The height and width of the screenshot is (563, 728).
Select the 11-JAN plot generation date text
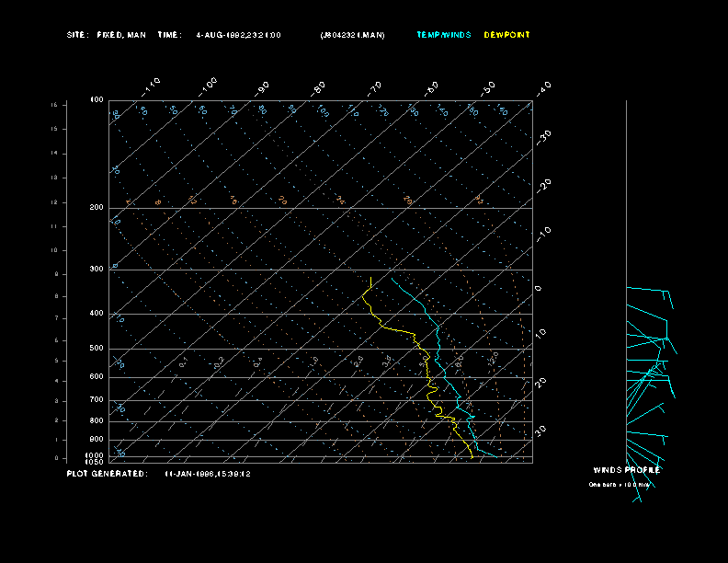tap(208, 474)
